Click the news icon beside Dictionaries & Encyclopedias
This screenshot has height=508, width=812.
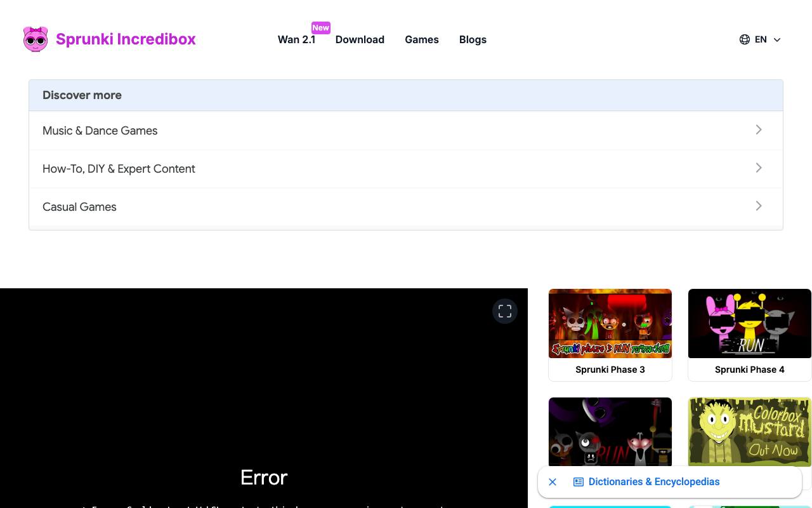click(579, 482)
